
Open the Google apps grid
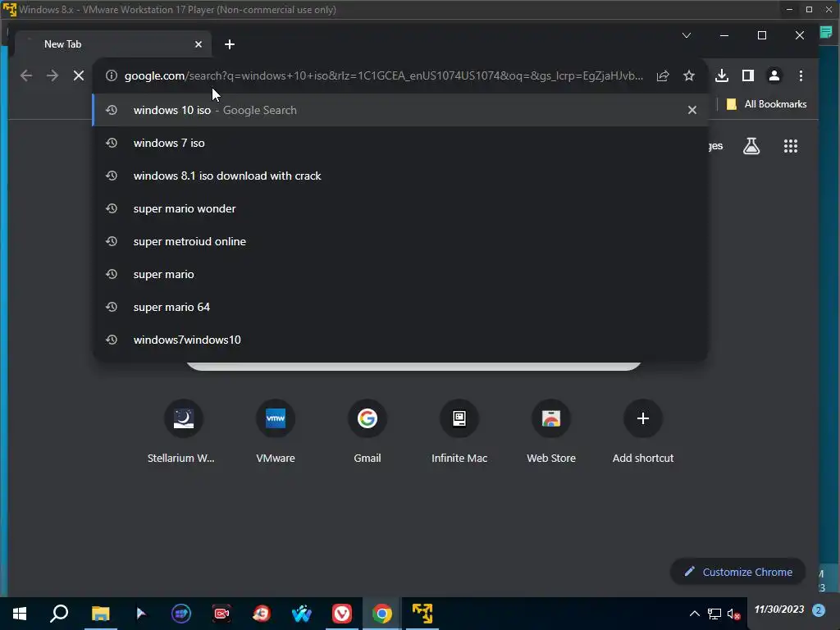tap(791, 146)
